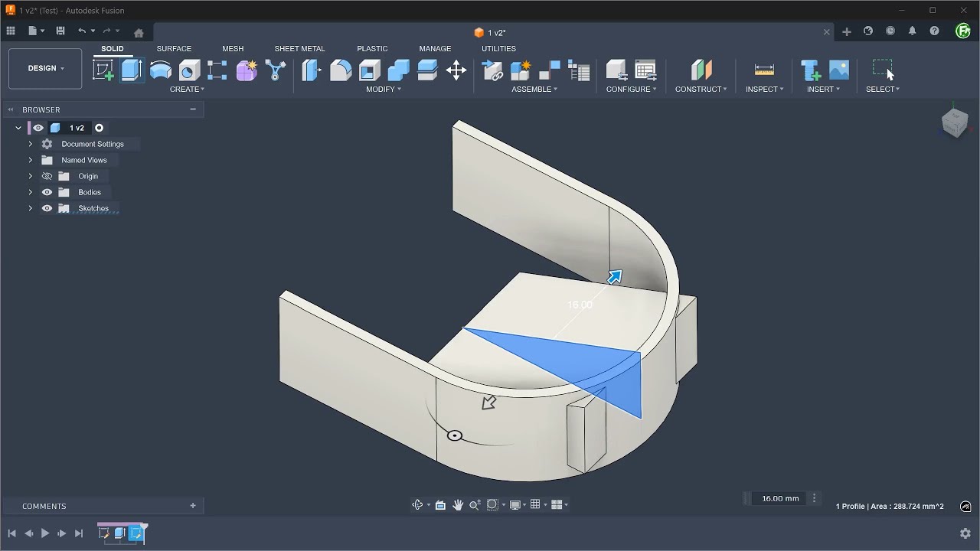Select the Offset Face tool
Viewport: 980px width, 551px height.
pyautogui.click(x=427, y=70)
